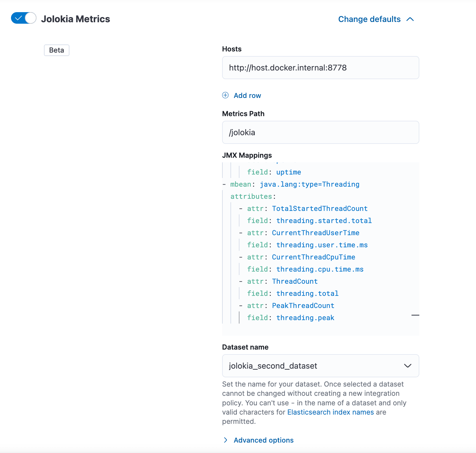Expand the Advanced options section label
Image resolution: width=476 pixels, height=453 pixels.
tap(263, 440)
